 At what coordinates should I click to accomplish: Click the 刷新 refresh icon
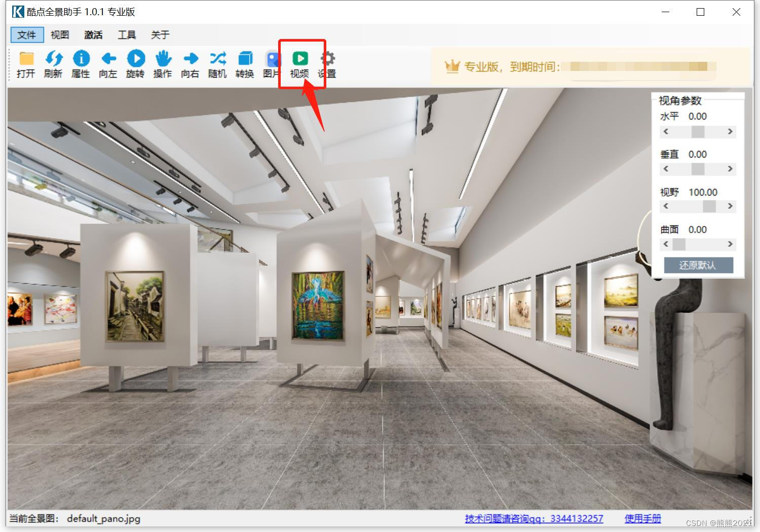(53, 59)
